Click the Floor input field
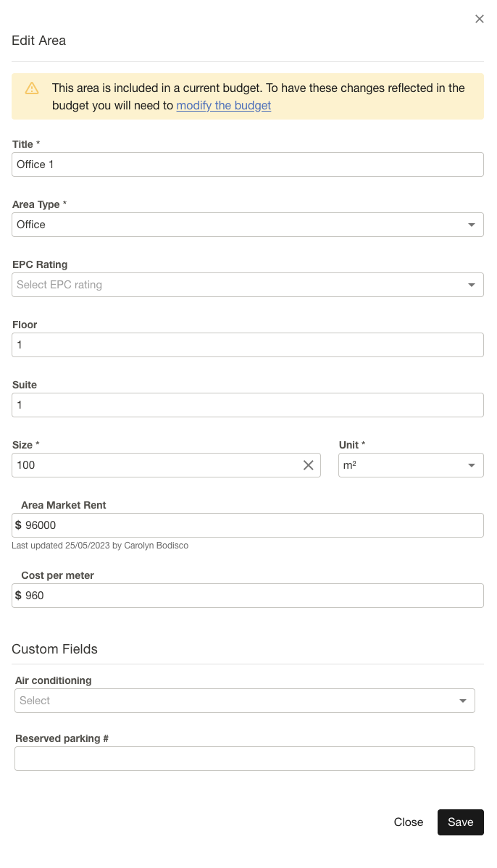This screenshot has width=497, height=868. click(x=246, y=344)
